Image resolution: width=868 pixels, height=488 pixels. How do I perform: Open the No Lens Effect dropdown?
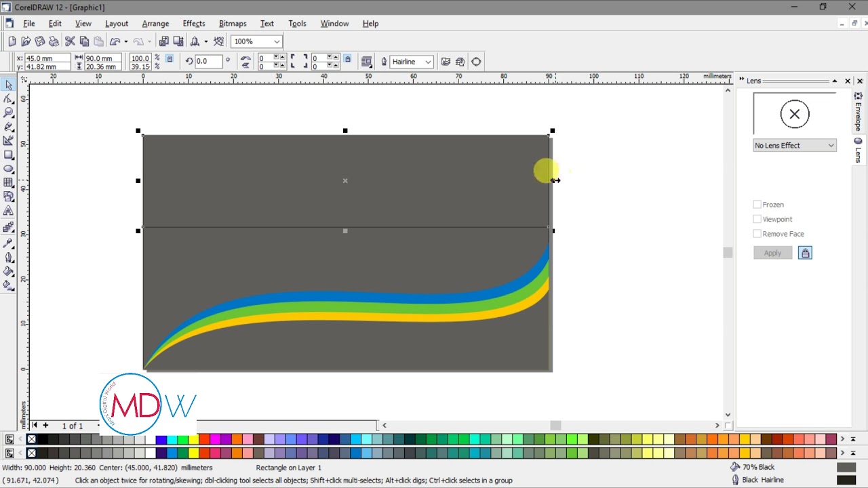coord(795,145)
